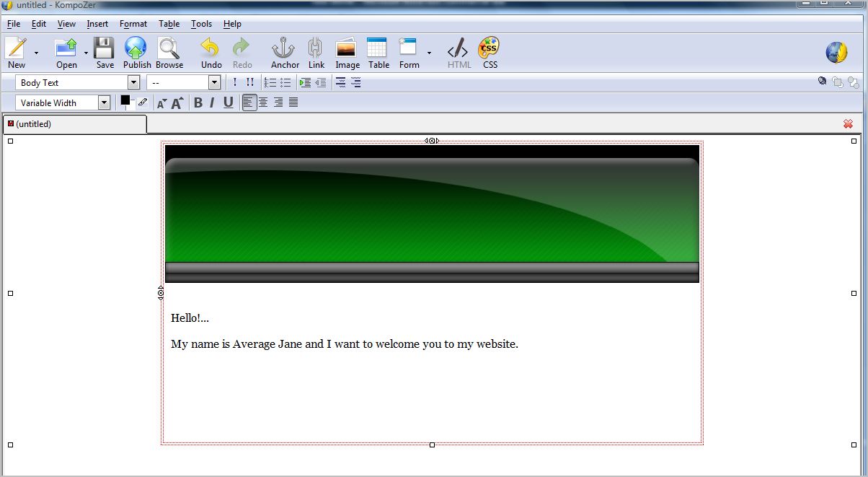Switch to the (untitled) document tab
Screen dimensions: 868x477
click(33, 124)
